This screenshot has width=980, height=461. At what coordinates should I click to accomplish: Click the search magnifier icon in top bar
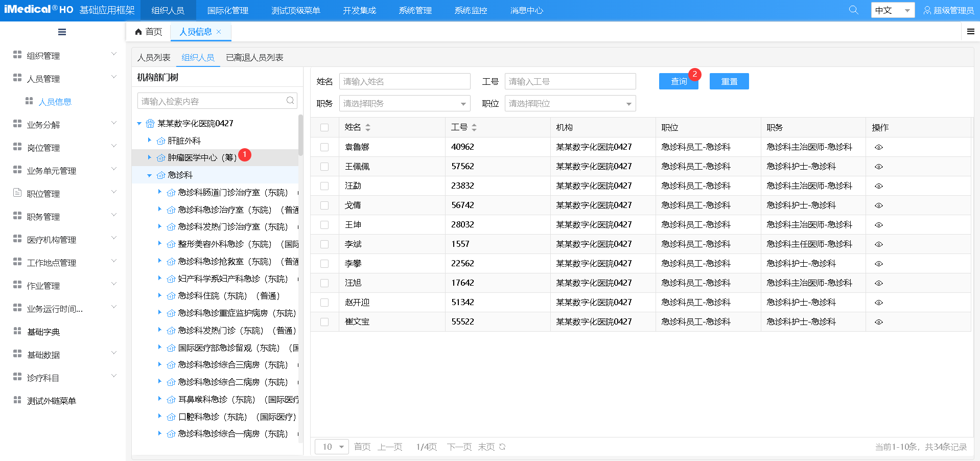click(x=853, y=10)
